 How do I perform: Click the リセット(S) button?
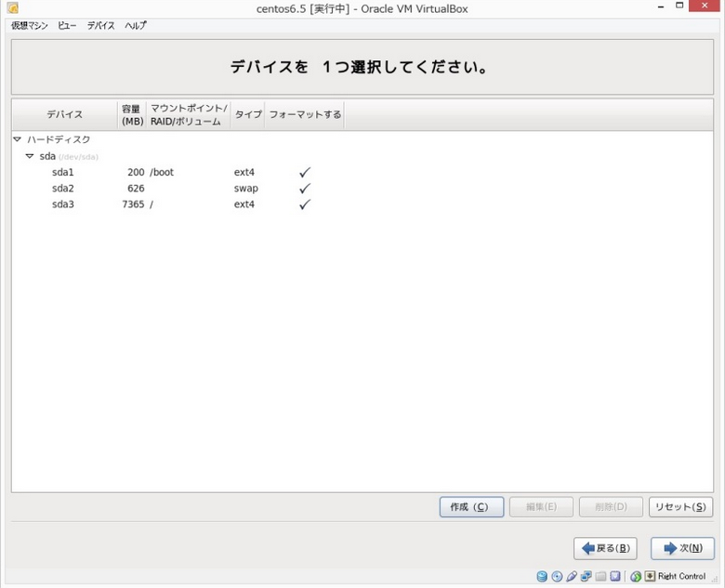[x=680, y=507]
